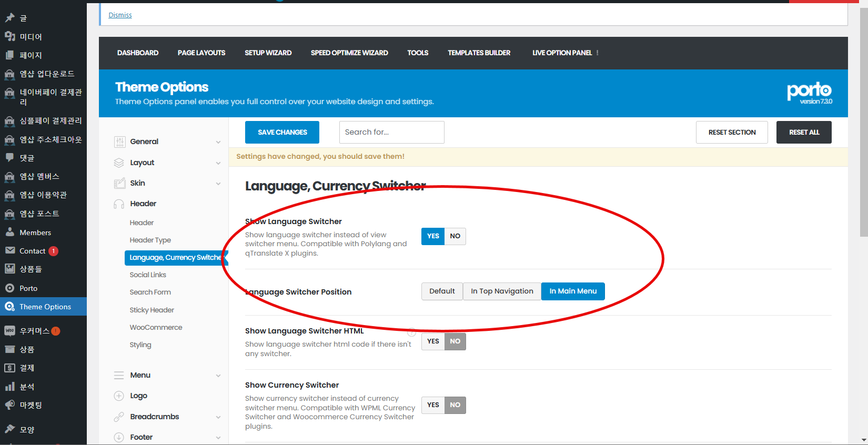
Task: Open the Speed Optimize Wizard tab
Action: tap(349, 53)
